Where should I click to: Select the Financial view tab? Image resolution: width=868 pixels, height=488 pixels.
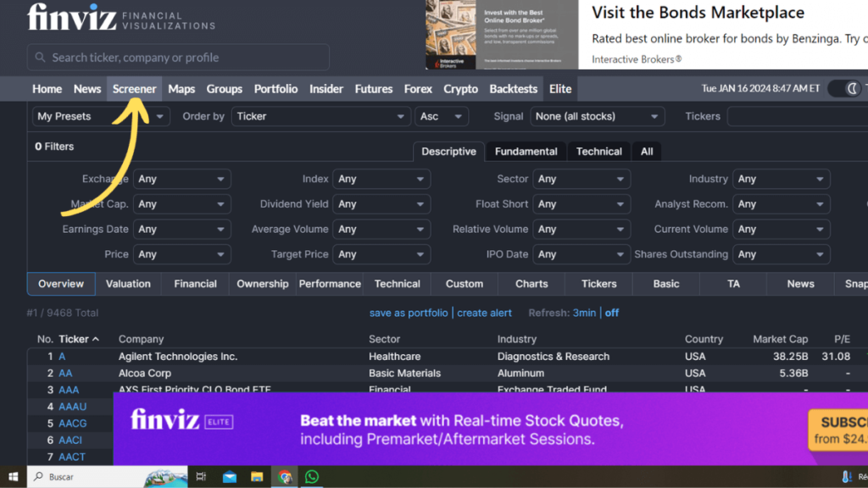(196, 284)
